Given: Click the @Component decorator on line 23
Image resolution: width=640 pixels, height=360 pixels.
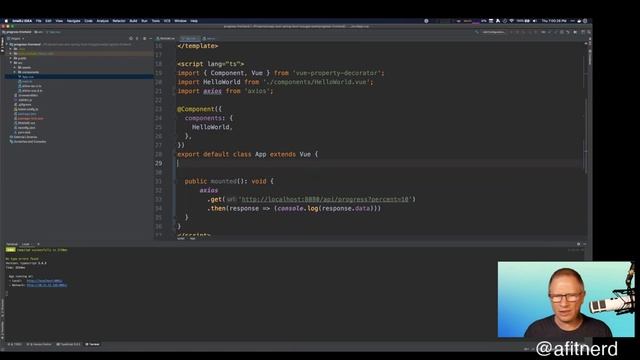Looking at the screenshot, I should pyautogui.click(x=196, y=109).
